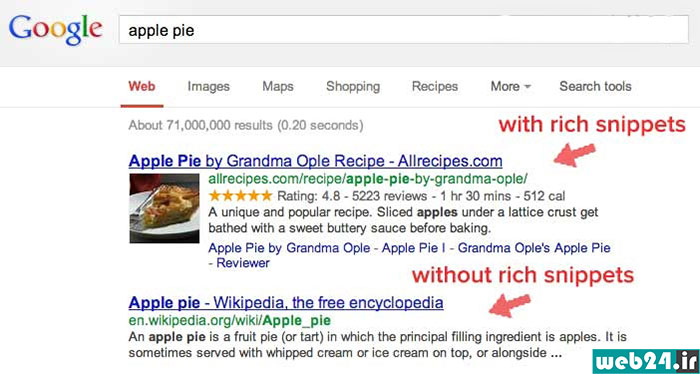Click the Reviewer sitelink
The image size is (700, 374).
(243, 263)
